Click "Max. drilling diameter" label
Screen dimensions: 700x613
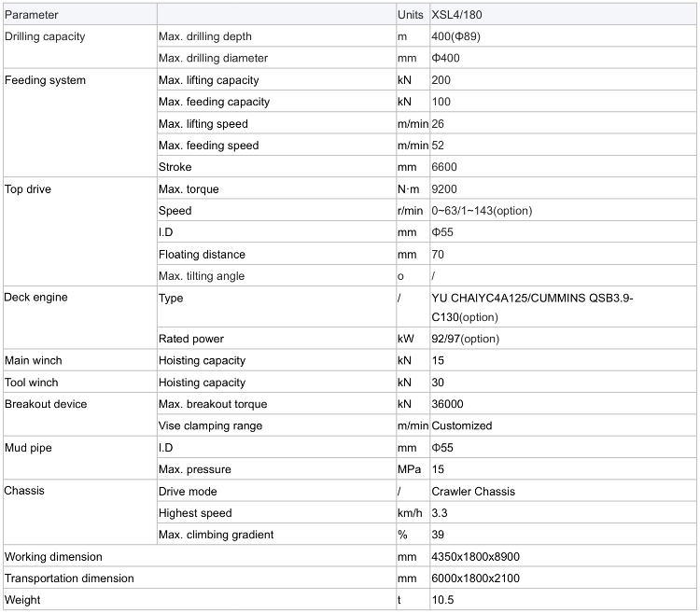click(x=213, y=58)
